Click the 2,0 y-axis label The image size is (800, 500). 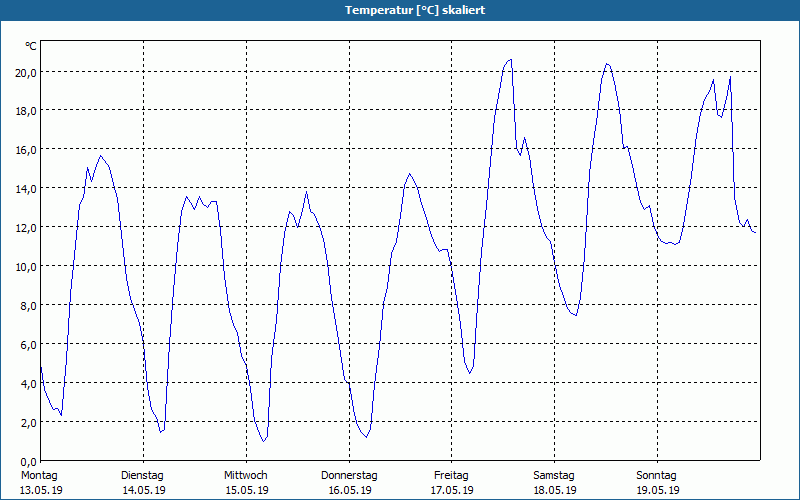point(28,423)
